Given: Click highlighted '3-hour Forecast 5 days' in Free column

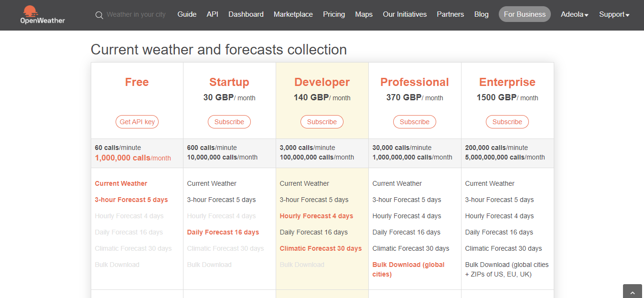Looking at the screenshot, I should click(x=131, y=200).
